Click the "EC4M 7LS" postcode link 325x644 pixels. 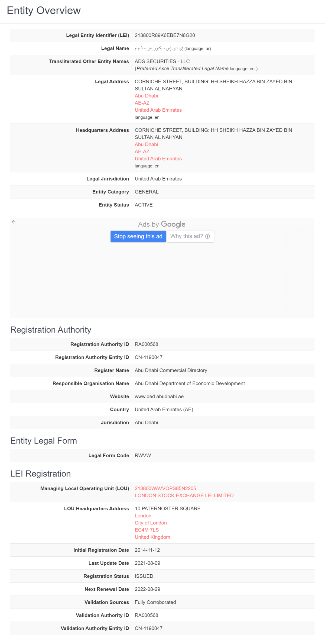coord(147,530)
